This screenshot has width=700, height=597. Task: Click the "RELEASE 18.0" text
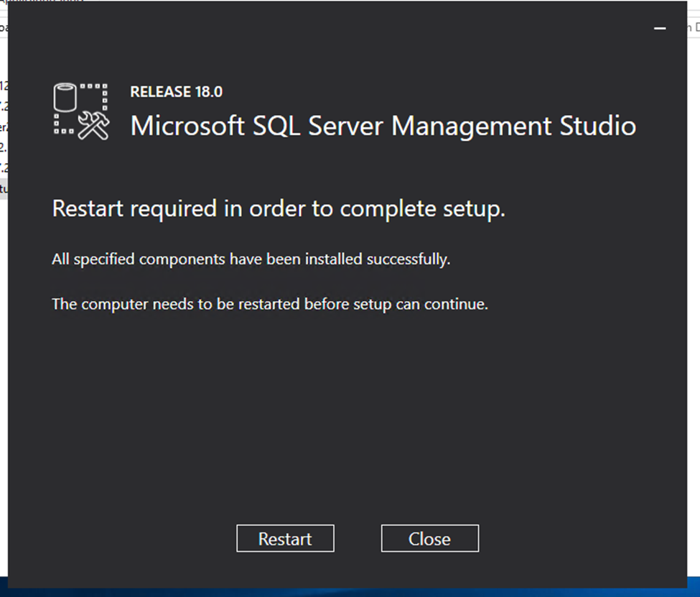click(x=177, y=92)
